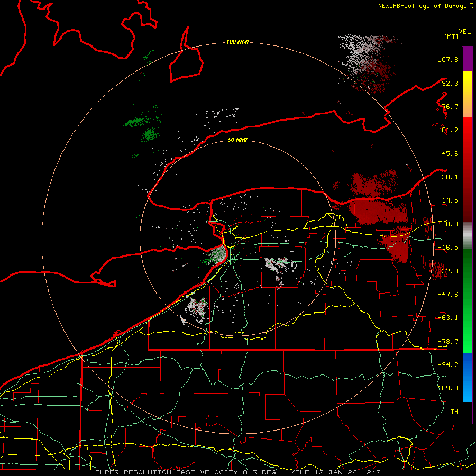Select the -78.7 legend value
Screen dimensions: 476x476
point(448,342)
